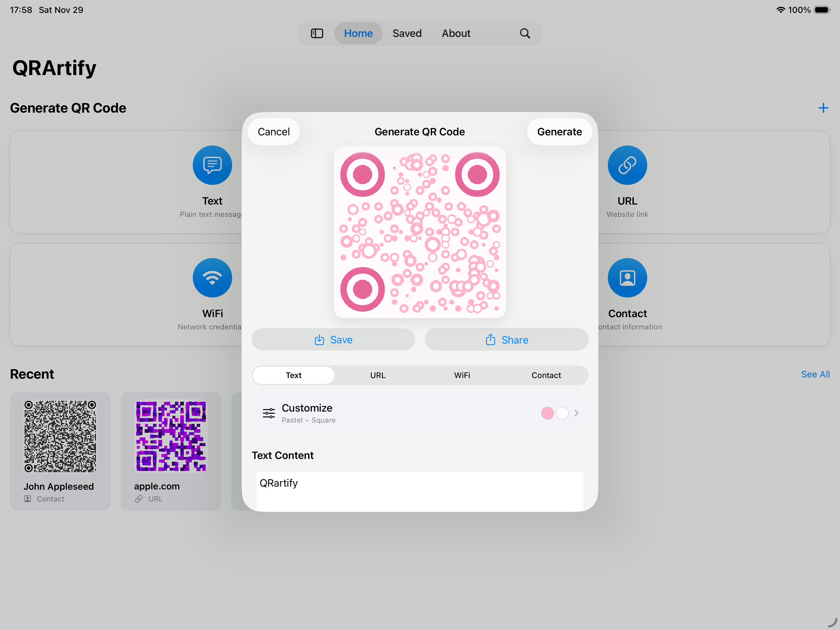Tap the blue plus add icon
The height and width of the screenshot is (630, 840).
823,108
